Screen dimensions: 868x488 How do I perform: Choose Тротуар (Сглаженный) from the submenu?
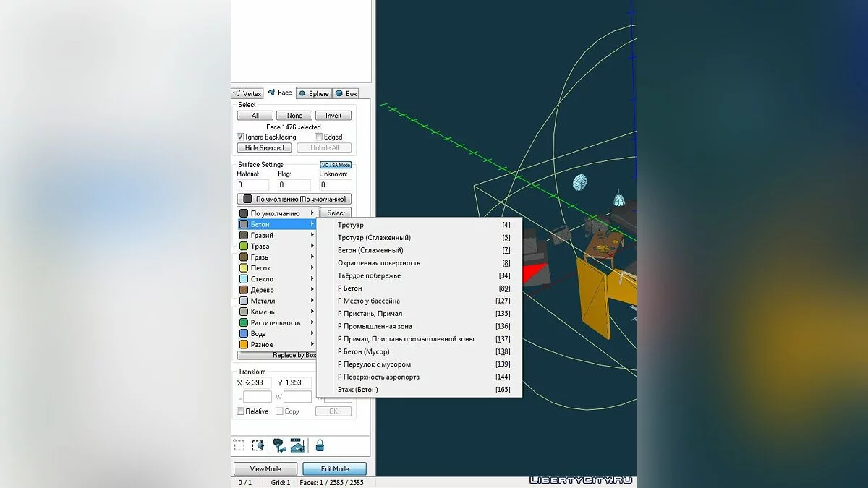pos(374,238)
